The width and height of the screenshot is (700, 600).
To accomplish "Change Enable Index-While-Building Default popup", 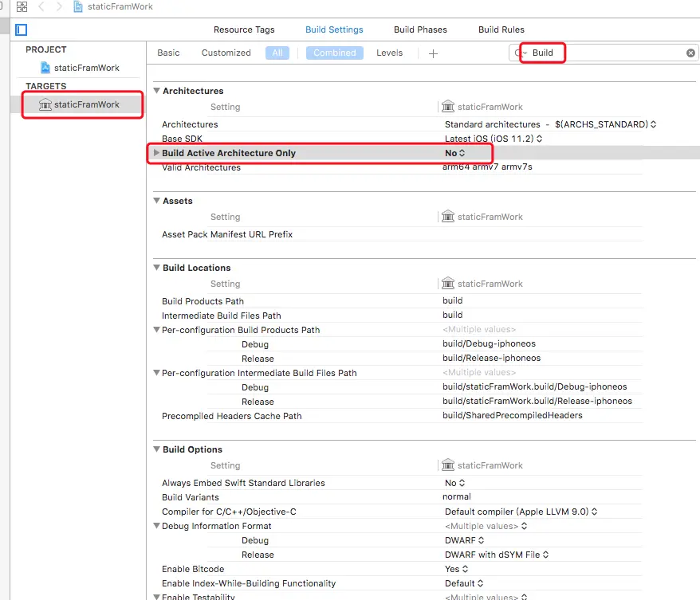I will coord(464,583).
